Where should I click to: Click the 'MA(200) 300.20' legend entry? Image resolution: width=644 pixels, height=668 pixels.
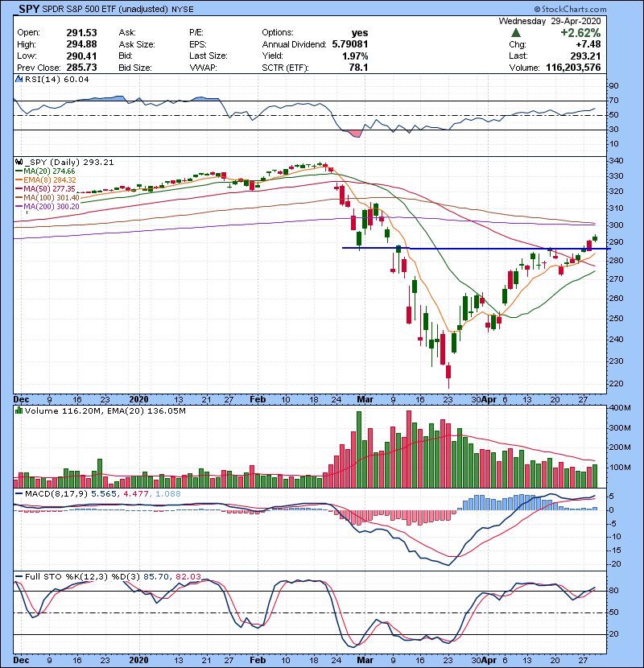click(52, 207)
